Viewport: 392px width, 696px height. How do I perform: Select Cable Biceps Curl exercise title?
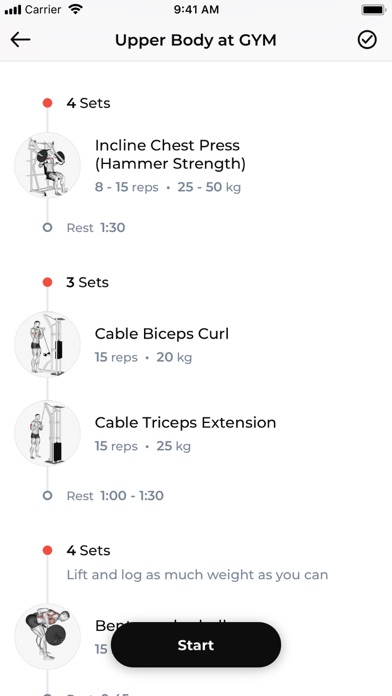click(x=162, y=334)
